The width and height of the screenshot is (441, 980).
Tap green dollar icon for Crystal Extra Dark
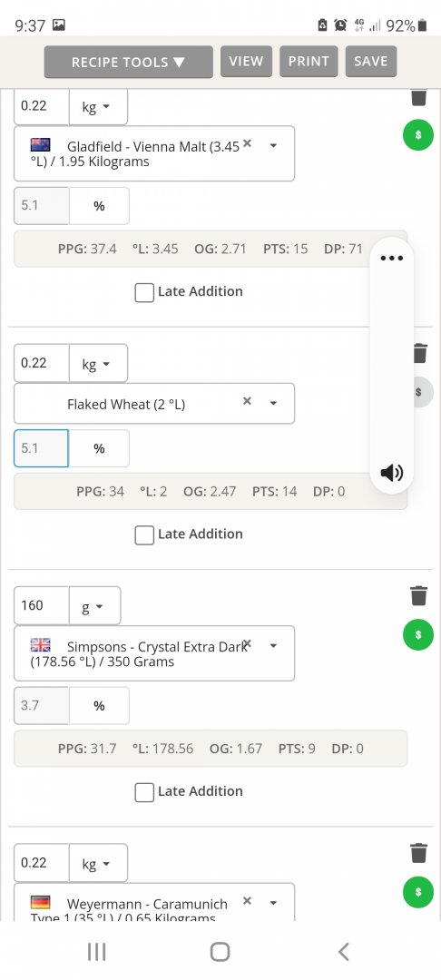418,635
